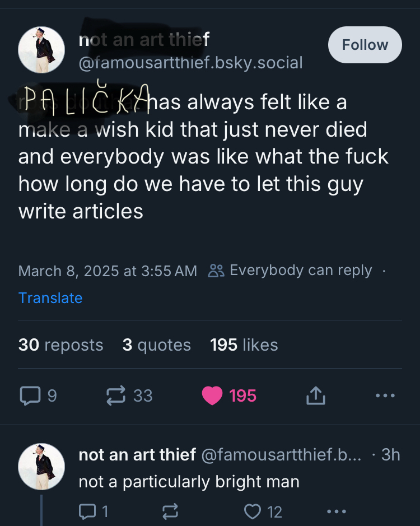Unlike the post with pink heart
Viewport: 420px width, 526px height.
pyautogui.click(x=212, y=396)
